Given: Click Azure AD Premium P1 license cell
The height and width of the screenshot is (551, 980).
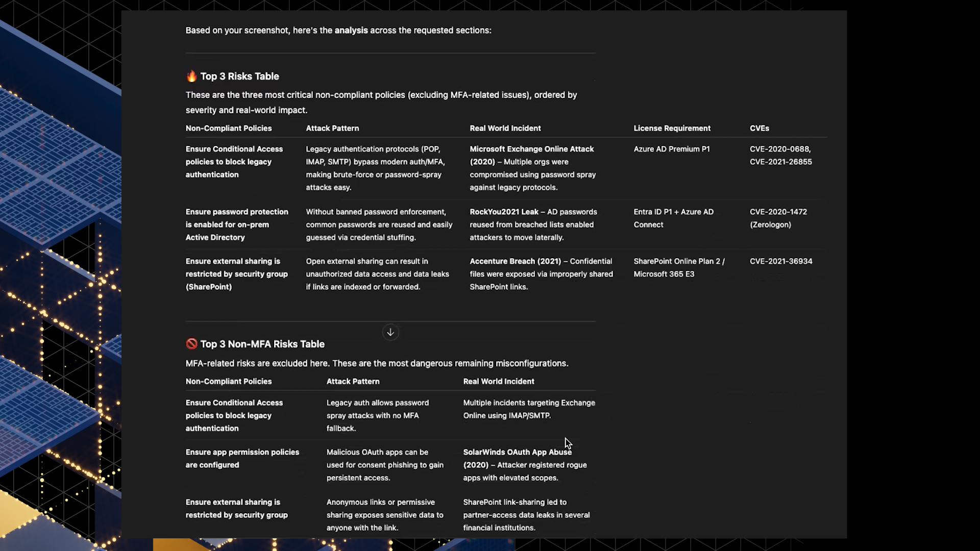Looking at the screenshot, I should tap(672, 149).
